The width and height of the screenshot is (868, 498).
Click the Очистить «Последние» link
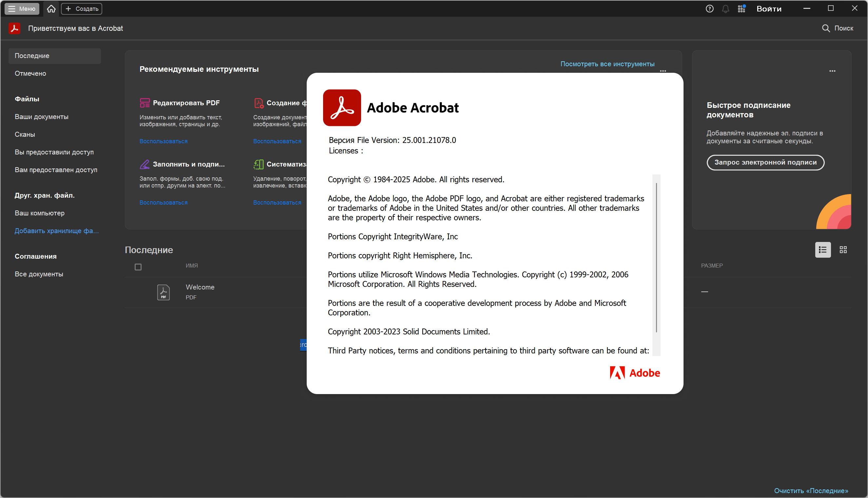click(x=811, y=490)
